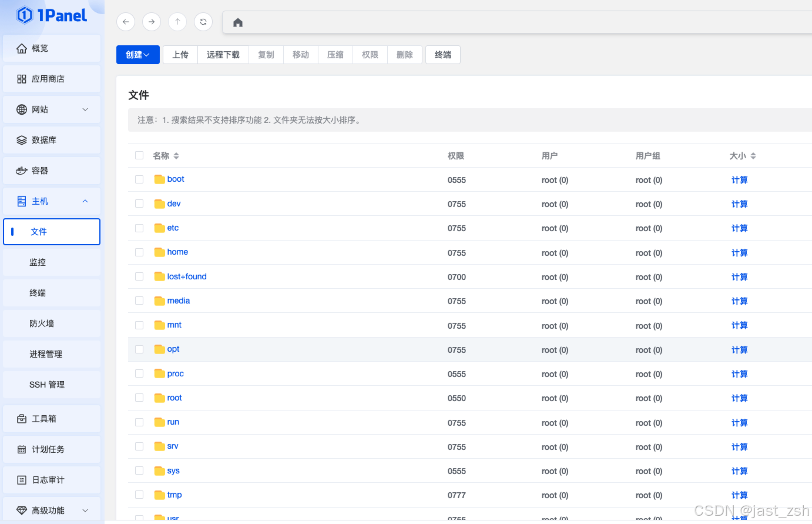Click the 上传 button
The width and height of the screenshot is (812, 524).
pos(180,55)
